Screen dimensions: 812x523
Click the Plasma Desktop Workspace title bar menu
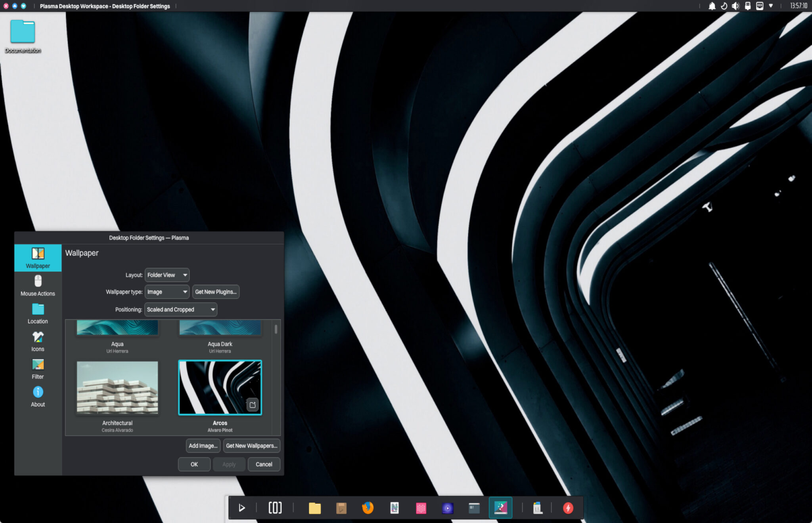point(105,6)
